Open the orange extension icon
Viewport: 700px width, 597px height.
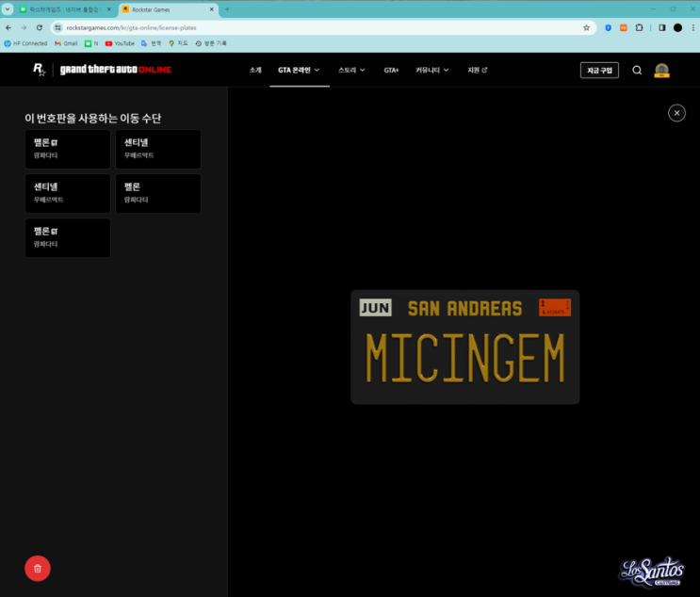click(623, 27)
